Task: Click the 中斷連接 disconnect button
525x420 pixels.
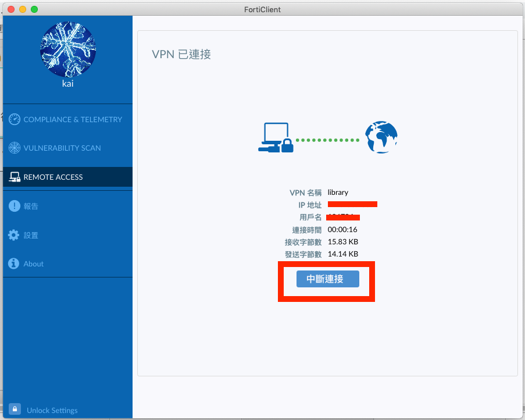Action: click(x=328, y=279)
